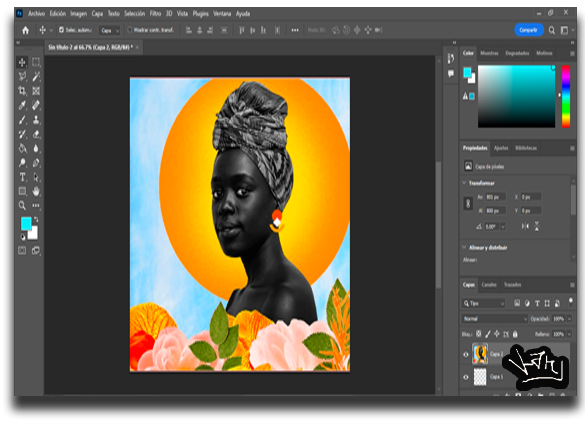This screenshot has width=585, height=439.
Task: Toggle the 'Selec. autom.' checkbox
Action: pos(62,30)
